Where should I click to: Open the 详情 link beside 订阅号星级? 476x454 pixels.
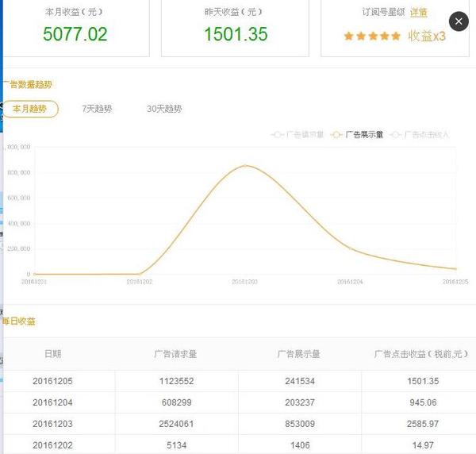[419, 12]
